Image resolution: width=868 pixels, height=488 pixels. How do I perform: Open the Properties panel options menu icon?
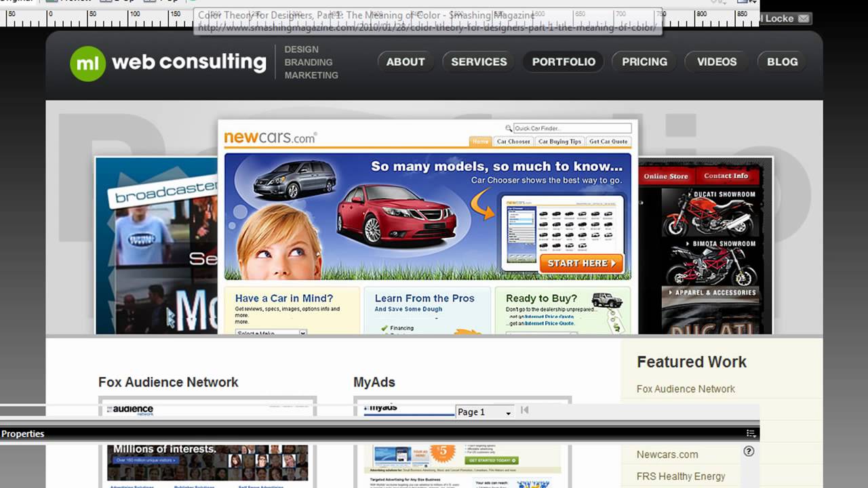pyautogui.click(x=751, y=433)
